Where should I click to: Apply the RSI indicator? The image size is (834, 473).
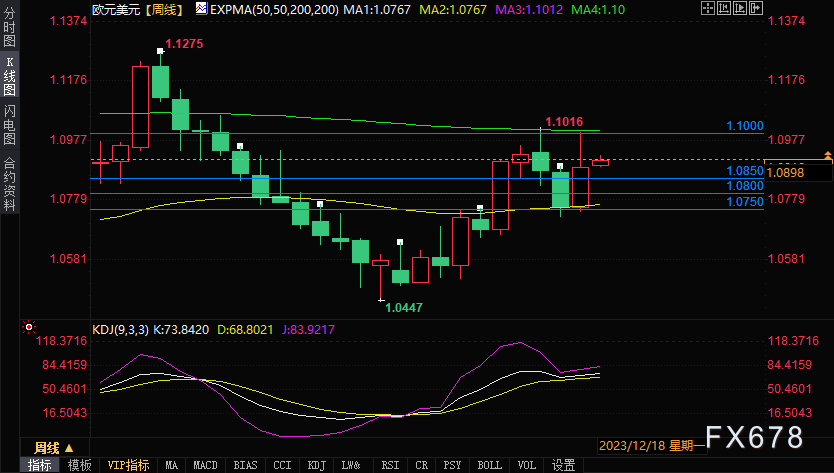click(390, 465)
